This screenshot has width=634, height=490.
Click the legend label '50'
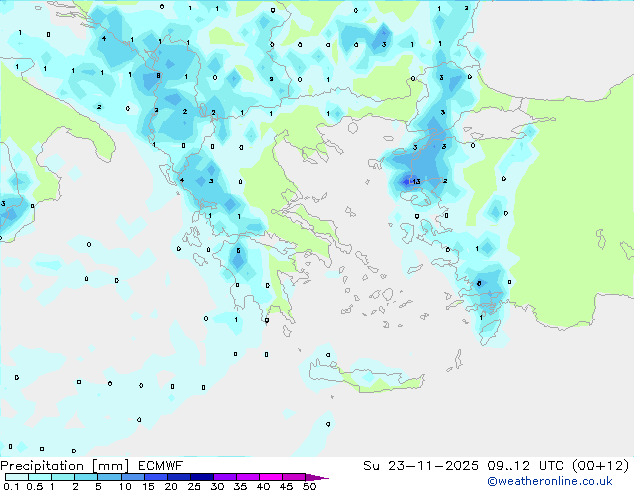click(309, 486)
